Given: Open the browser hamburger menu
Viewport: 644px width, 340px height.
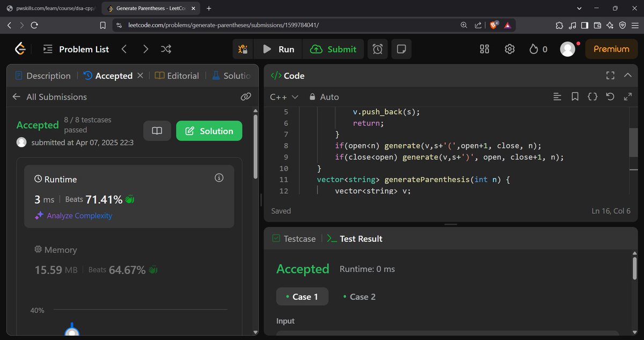Looking at the screenshot, I should (x=634, y=25).
